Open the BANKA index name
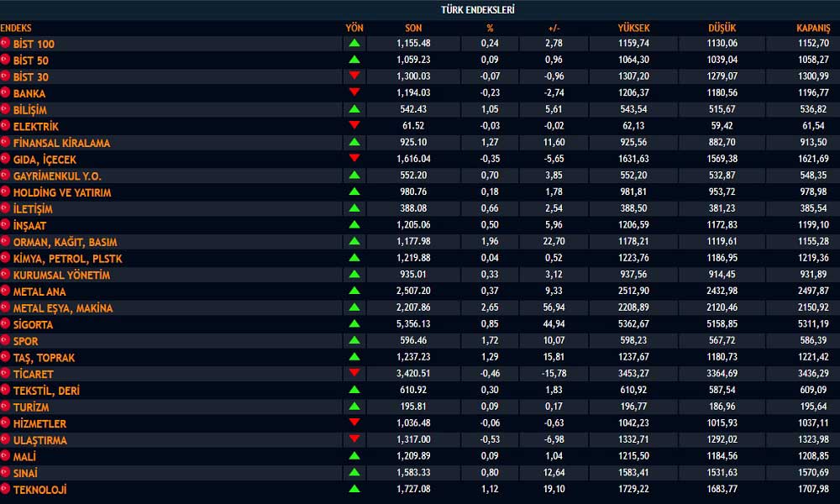840x504 pixels. click(x=29, y=94)
